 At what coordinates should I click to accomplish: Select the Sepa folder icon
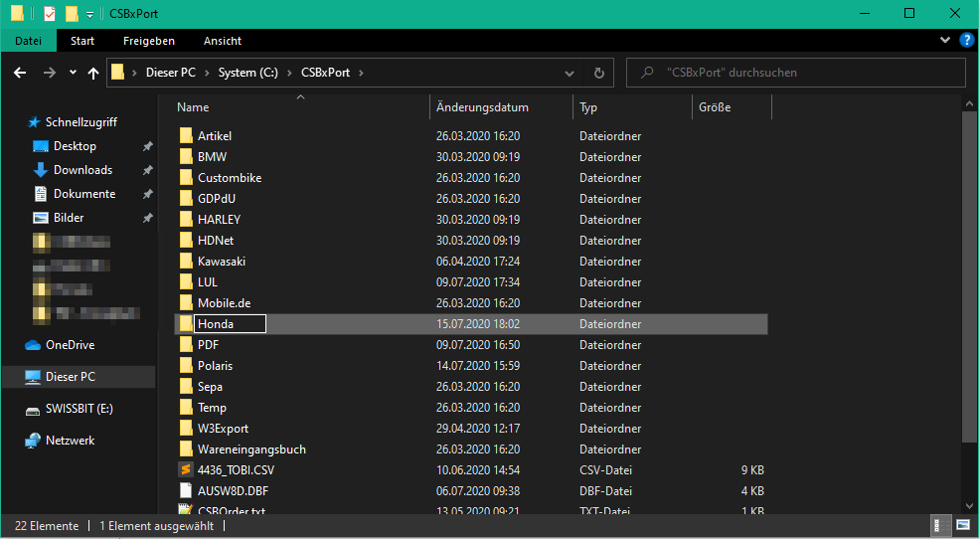186,387
